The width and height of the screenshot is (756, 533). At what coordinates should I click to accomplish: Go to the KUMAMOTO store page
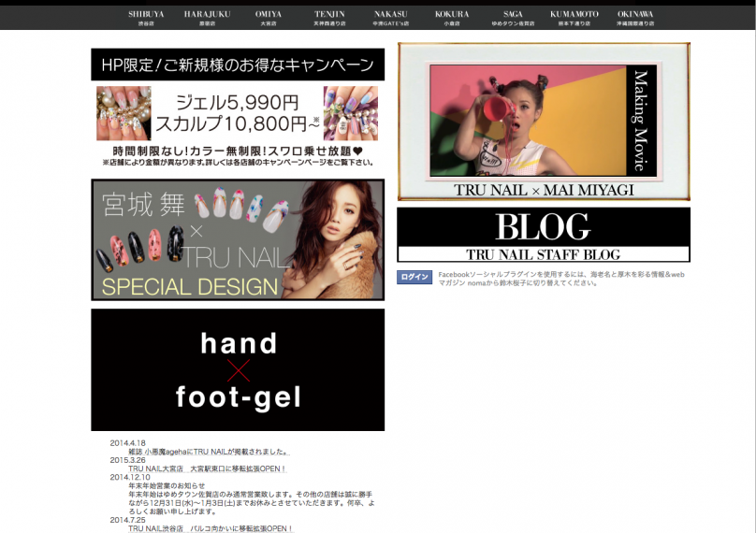pyautogui.click(x=574, y=18)
